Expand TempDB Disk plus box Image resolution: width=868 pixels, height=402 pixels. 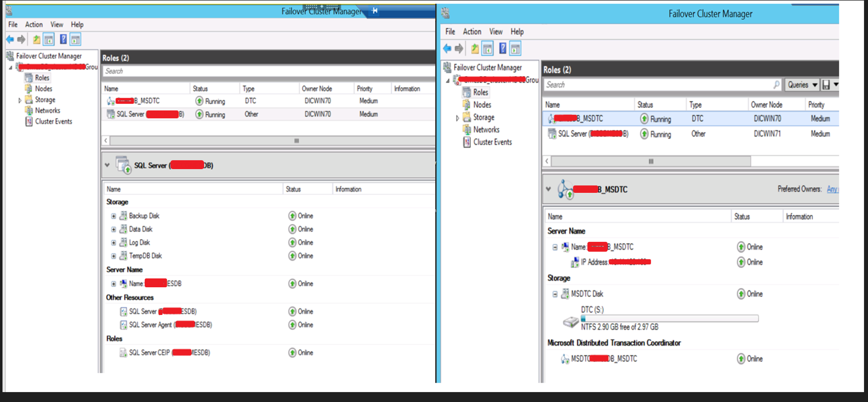click(x=114, y=256)
